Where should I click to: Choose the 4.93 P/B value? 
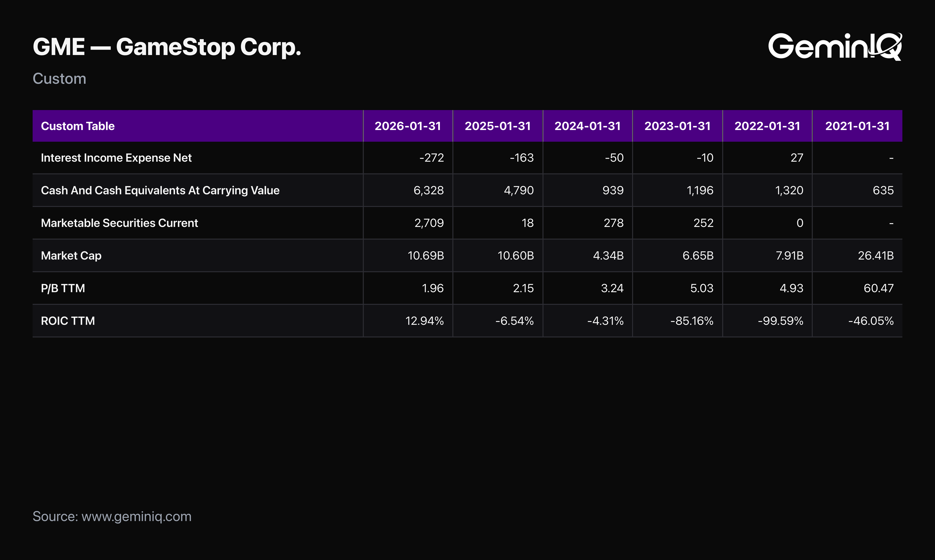(792, 288)
